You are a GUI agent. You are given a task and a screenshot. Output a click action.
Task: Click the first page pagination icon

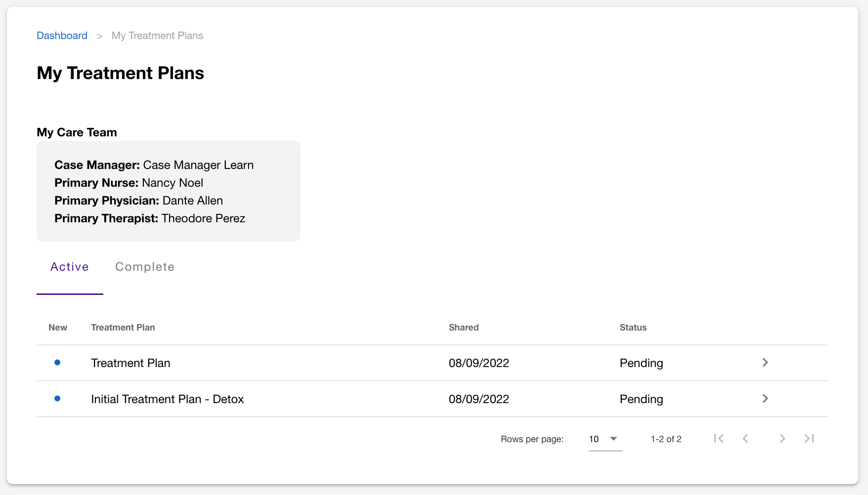pyautogui.click(x=719, y=439)
